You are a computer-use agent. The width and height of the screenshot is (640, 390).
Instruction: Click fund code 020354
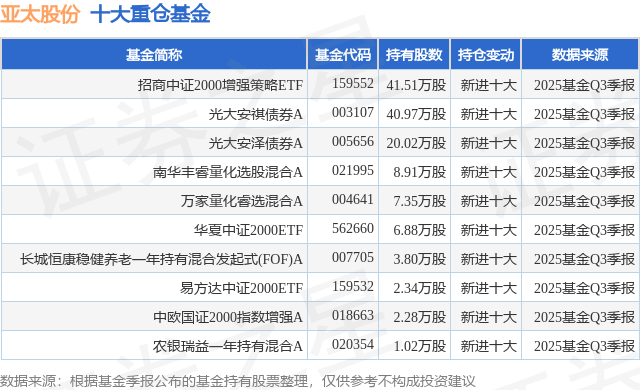pyautogui.click(x=353, y=344)
